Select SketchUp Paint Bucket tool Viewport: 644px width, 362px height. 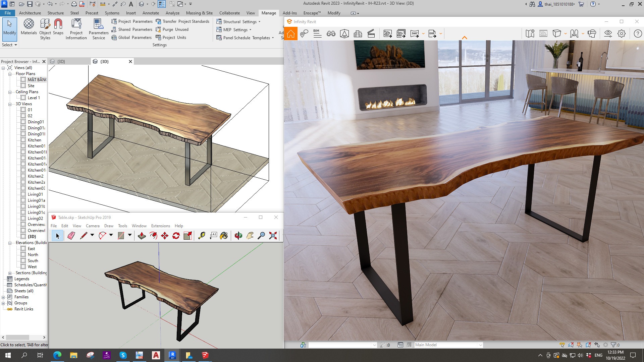pyautogui.click(x=224, y=236)
